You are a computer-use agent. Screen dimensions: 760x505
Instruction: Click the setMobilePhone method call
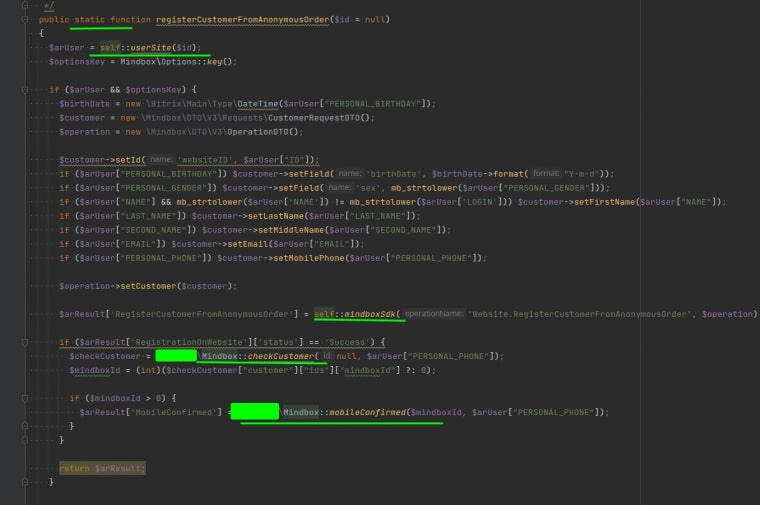click(x=309, y=258)
